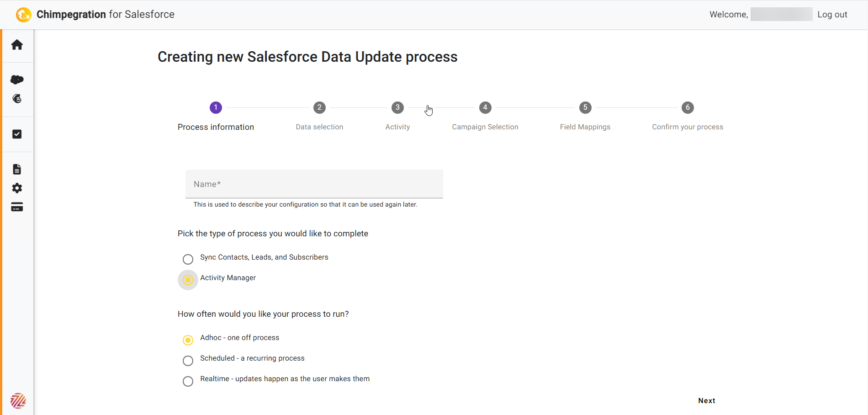The height and width of the screenshot is (415, 868).
Task: Choose Adhoc - one off process
Action: (x=188, y=340)
